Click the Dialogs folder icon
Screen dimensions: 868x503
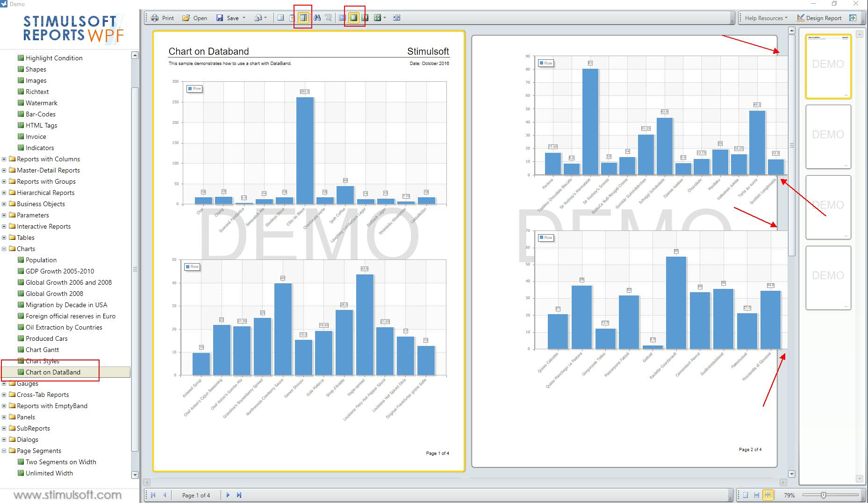pyautogui.click(x=12, y=439)
